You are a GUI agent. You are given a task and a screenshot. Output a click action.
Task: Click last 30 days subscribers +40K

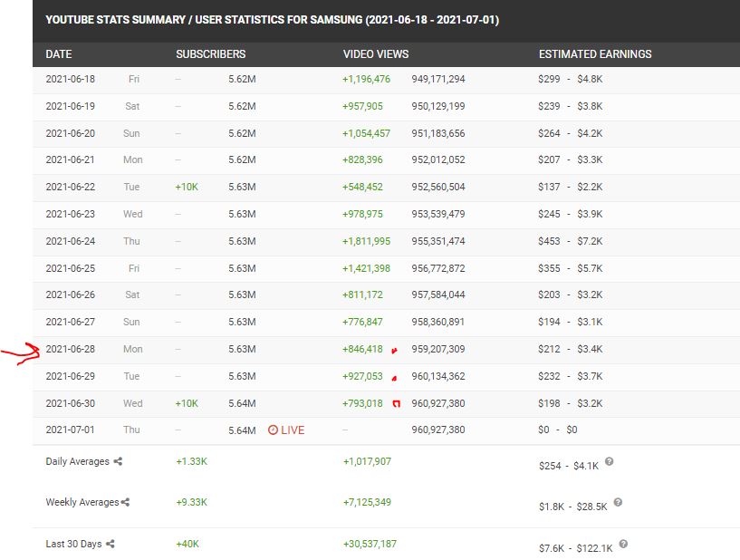coord(187,544)
